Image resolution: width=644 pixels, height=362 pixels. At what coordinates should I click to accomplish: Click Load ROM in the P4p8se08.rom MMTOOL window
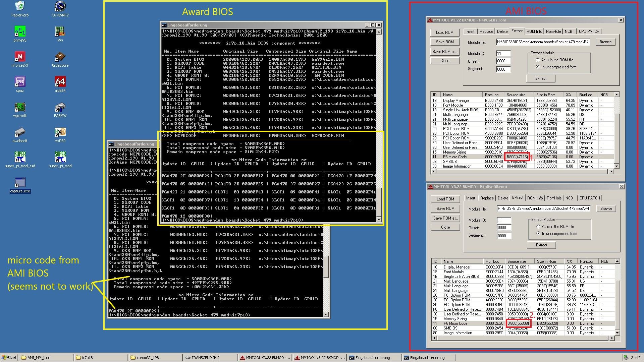(445, 199)
